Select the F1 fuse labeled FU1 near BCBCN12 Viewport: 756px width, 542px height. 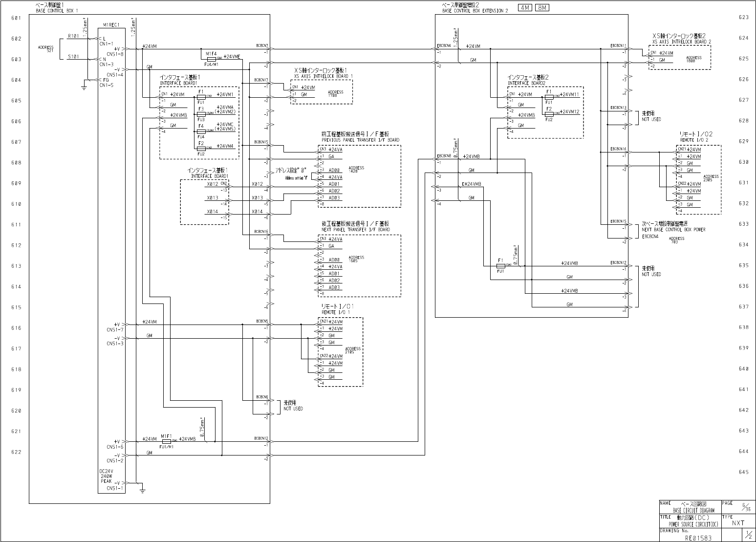tap(500, 265)
